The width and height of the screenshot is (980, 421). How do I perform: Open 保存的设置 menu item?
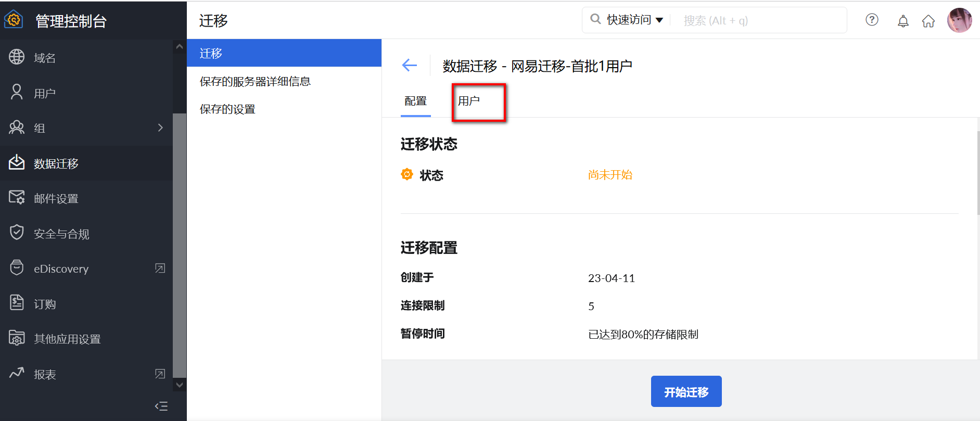(227, 109)
